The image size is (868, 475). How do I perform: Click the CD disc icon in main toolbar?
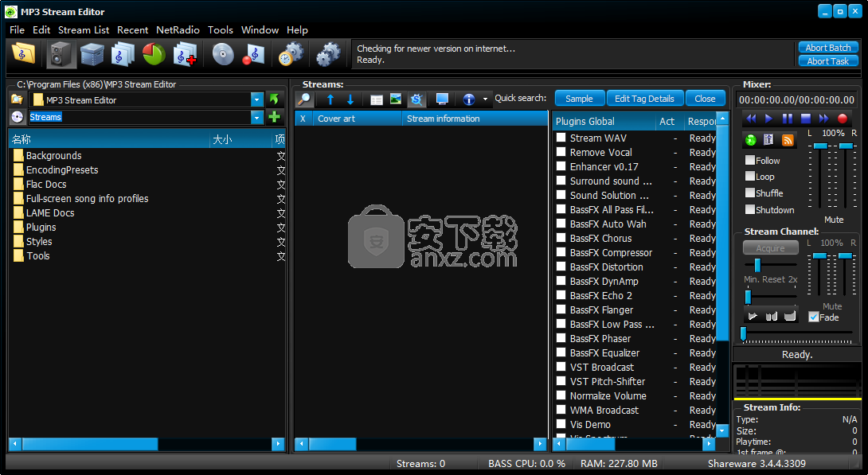click(x=223, y=54)
